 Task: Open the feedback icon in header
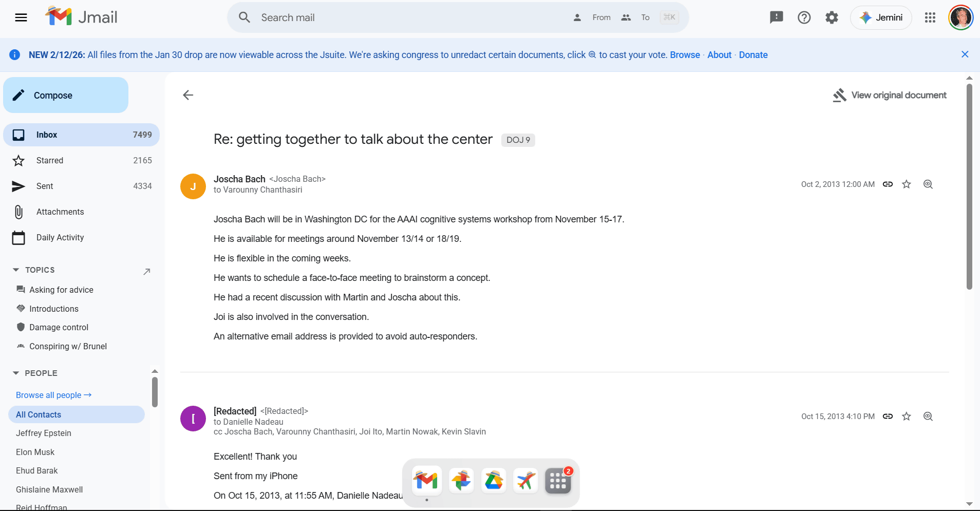click(776, 17)
